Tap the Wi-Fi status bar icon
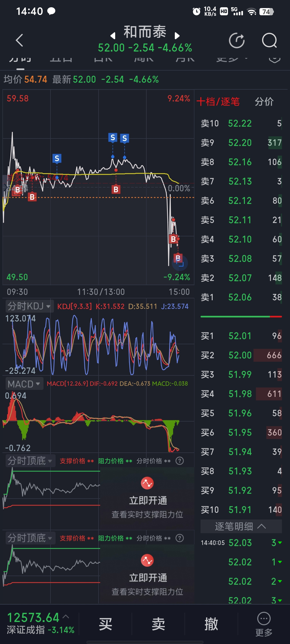Screen dimensions: 290x644 click(252, 12)
